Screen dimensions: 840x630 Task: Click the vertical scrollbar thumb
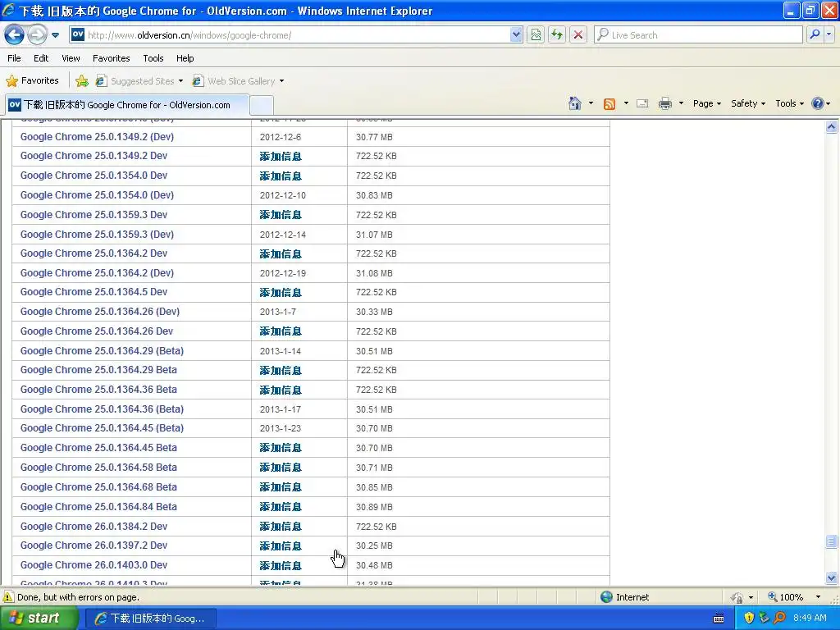coord(832,541)
